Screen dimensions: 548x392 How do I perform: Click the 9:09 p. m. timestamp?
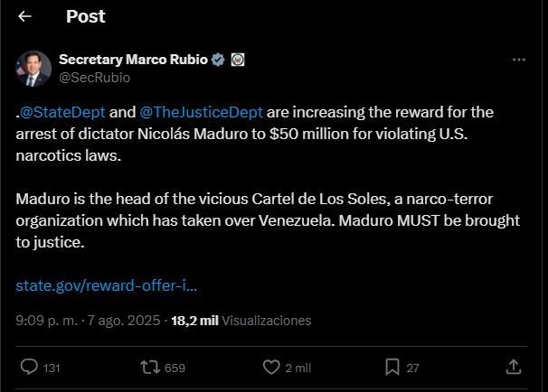[x=47, y=321]
